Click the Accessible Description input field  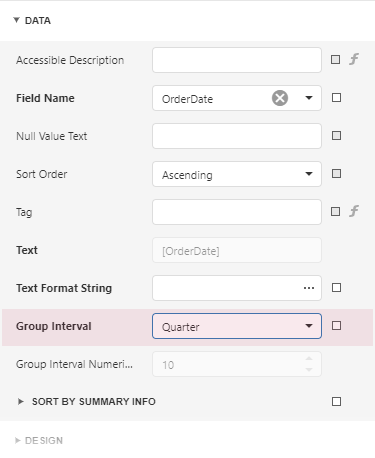pos(237,60)
